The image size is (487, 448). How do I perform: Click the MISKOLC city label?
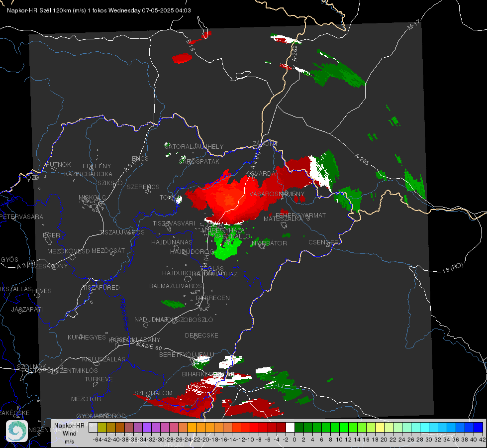click(x=92, y=198)
